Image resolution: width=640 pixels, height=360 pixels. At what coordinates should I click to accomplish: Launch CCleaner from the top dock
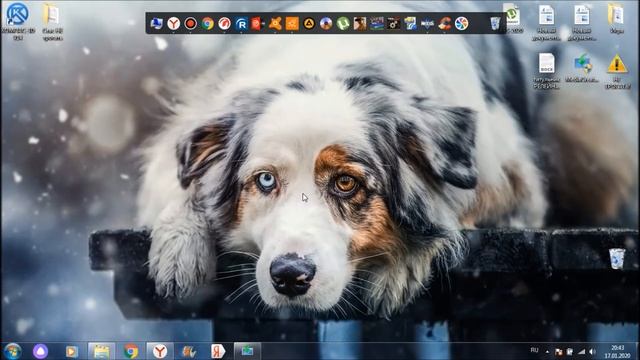coord(444,23)
